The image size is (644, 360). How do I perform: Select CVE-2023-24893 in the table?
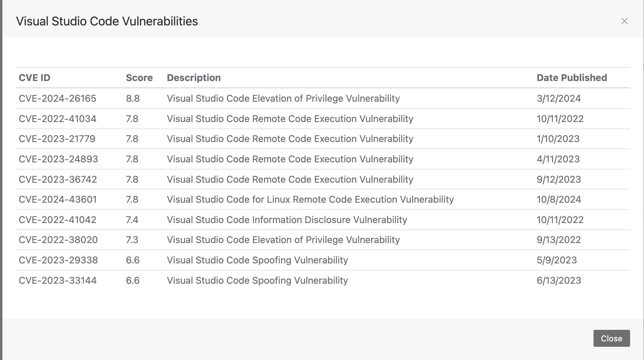58,159
